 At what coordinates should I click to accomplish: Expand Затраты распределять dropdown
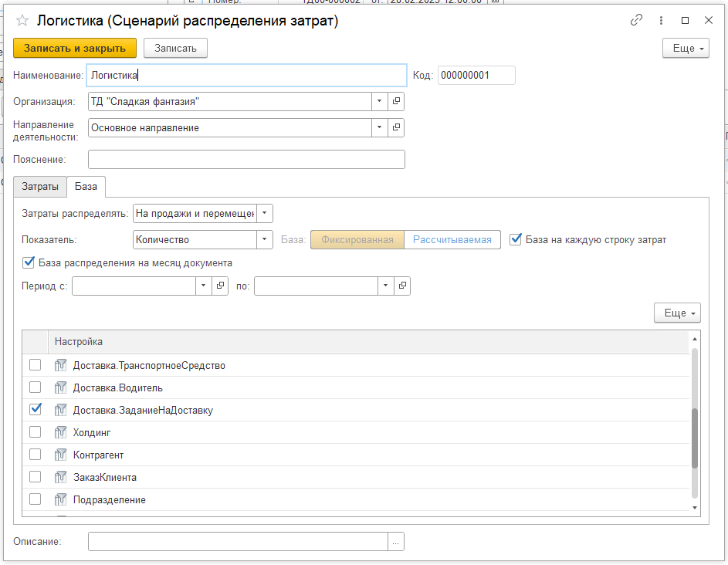pos(265,213)
